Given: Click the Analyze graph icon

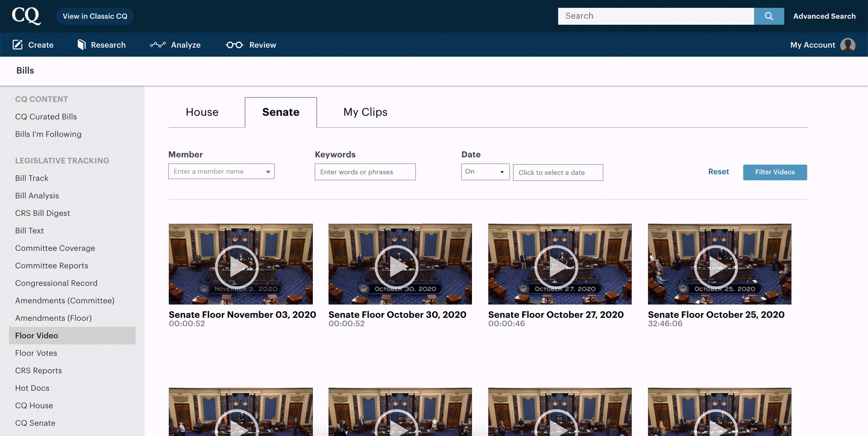Looking at the screenshot, I should (158, 45).
